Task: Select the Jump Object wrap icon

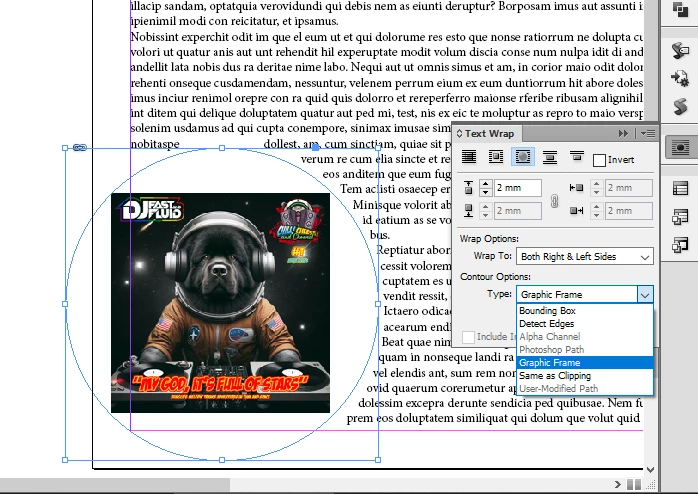Action: coord(550,157)
